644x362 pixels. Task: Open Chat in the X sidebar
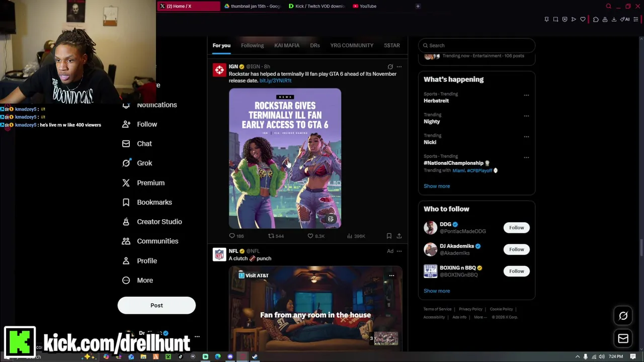137,144
